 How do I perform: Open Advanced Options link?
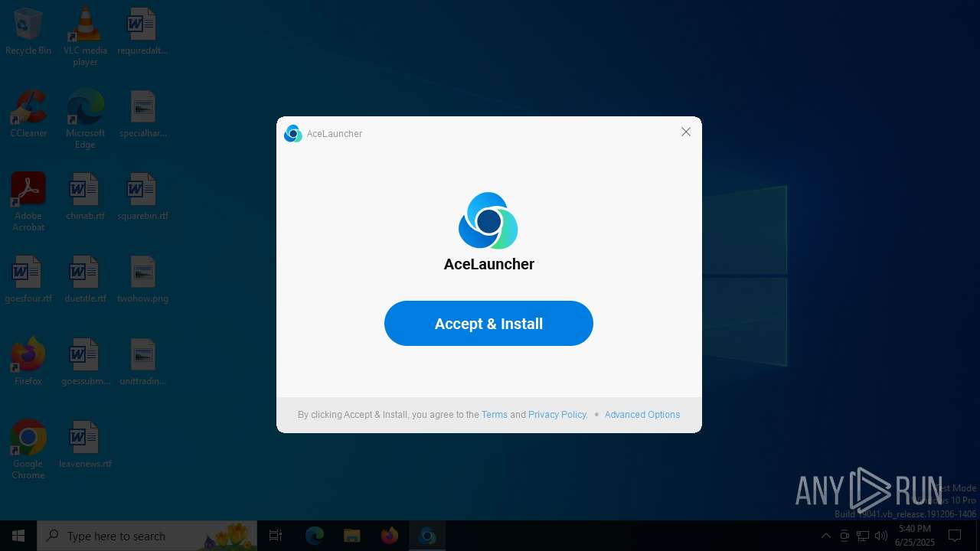click(x=642, y=415)
